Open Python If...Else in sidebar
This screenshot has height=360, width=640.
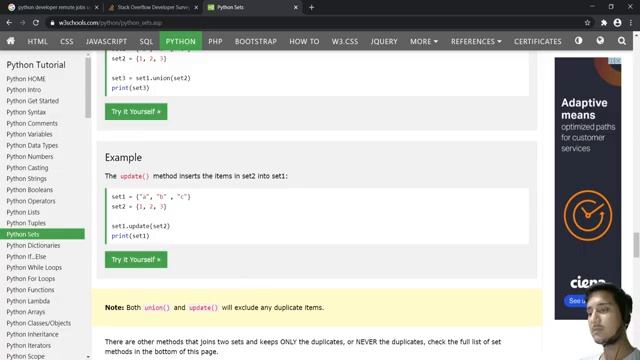26,257
